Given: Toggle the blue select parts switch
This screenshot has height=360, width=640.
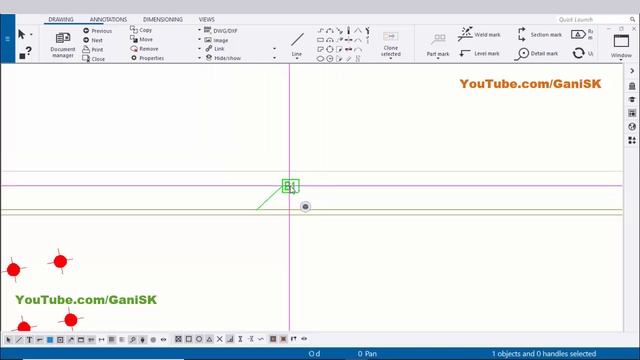Looking at the screenshot, I should click(50, 340).
